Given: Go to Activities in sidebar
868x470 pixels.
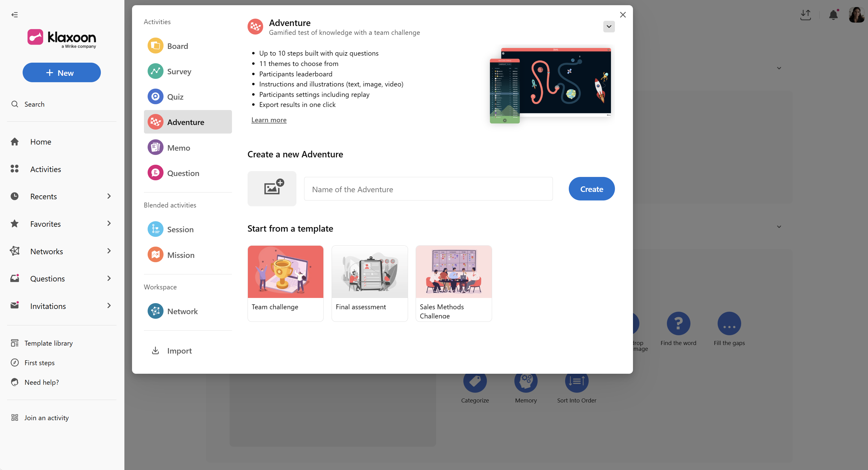Looking at the screenshot, I should point(46,169).
